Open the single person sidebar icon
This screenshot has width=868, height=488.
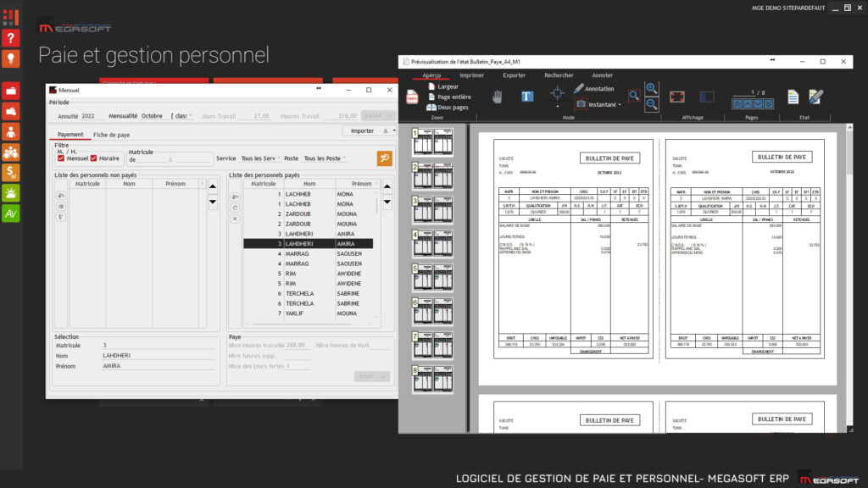pos(10,131)
